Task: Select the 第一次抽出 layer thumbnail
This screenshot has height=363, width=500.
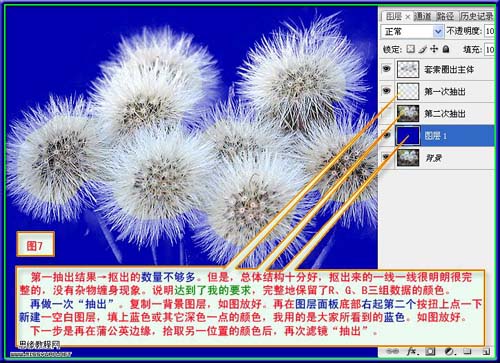Action: tap(408, 91)
